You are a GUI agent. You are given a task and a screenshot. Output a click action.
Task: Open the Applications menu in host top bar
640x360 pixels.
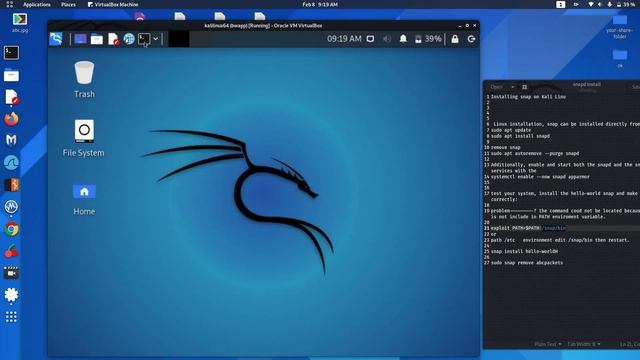(37, 4)
